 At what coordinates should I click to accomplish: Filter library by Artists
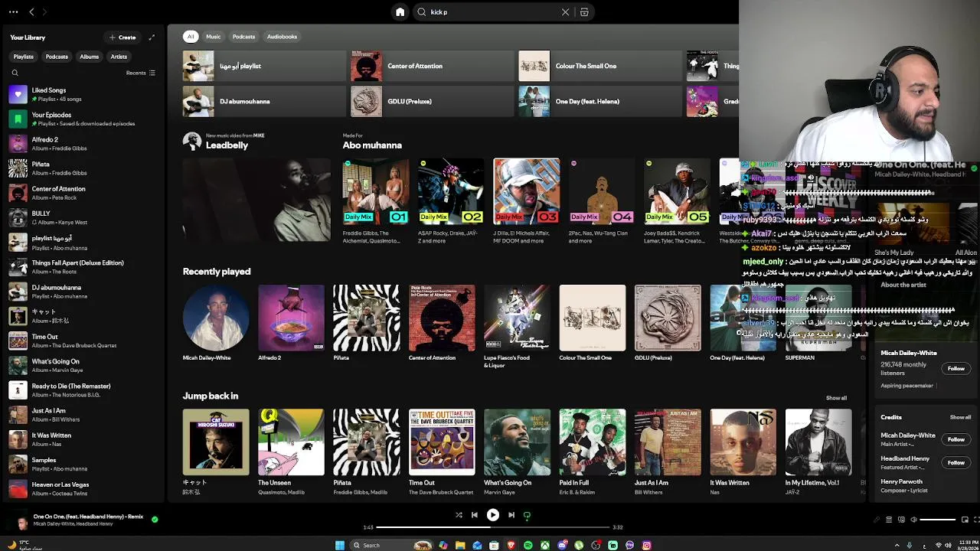119,57
